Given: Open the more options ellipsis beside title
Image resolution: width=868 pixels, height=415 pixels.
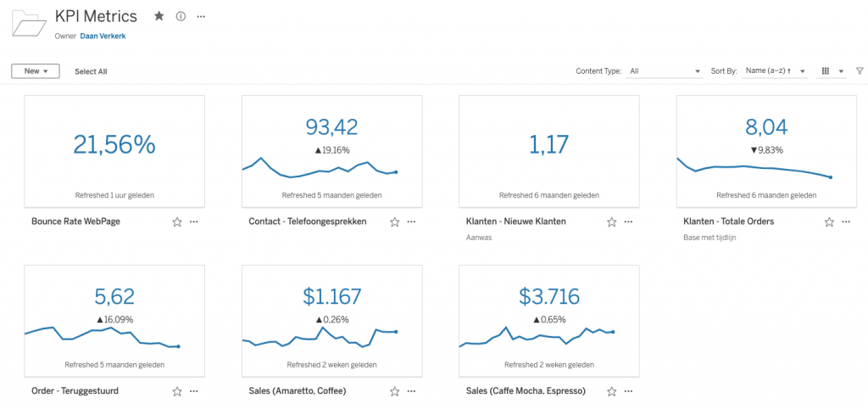Looking at the screenshot, I should [x=201, y=16].
